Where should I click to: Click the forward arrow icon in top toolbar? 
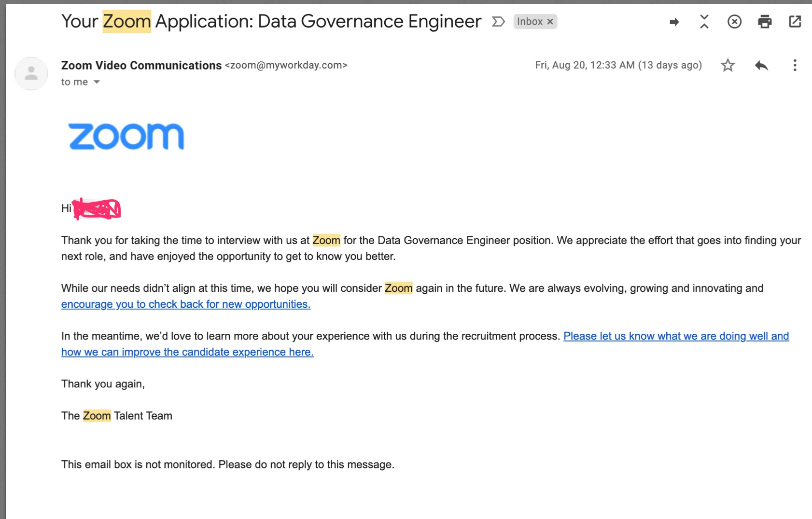pos(674,22)
